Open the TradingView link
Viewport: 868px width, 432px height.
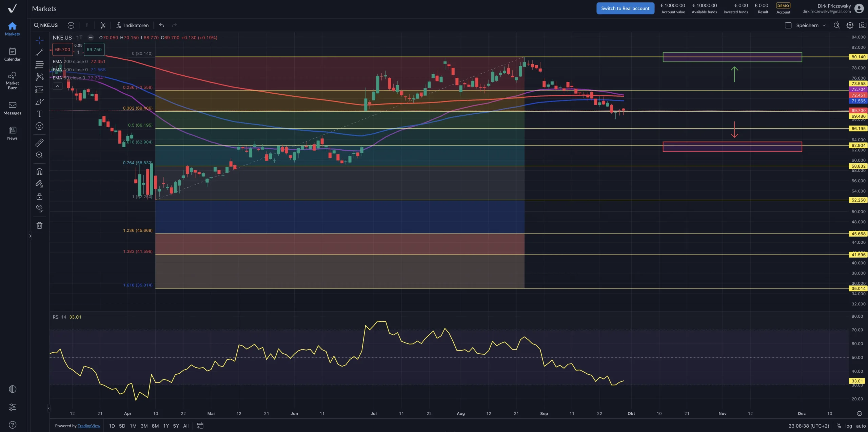pyautogui.click(x=89, y=426)
